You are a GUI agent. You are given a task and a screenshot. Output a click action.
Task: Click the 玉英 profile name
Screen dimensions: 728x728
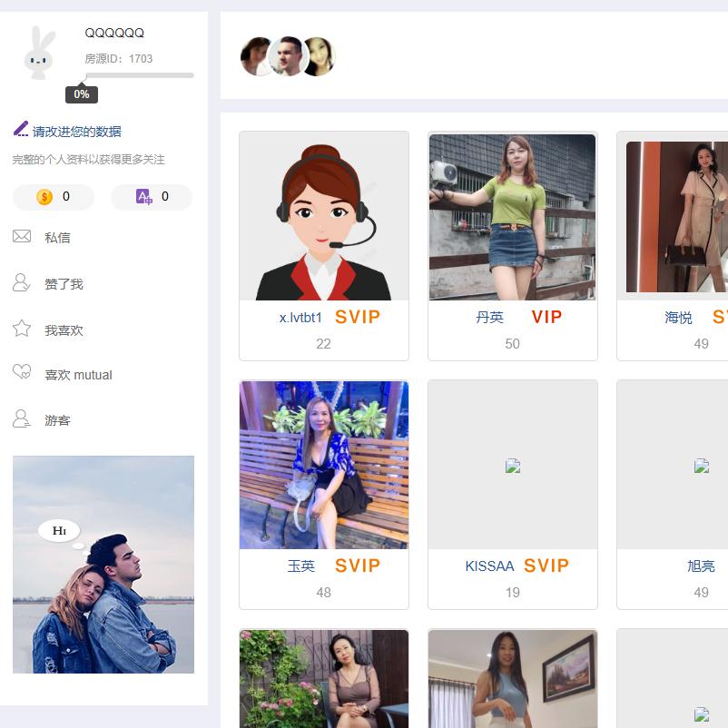pos(300,566)
